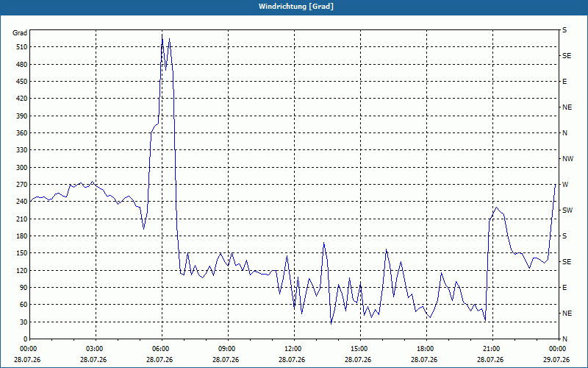This screenshot has height=368, width=588.
Task: Click the 15:00 time label
Action: pyautogui.click(x=360, y=349)
